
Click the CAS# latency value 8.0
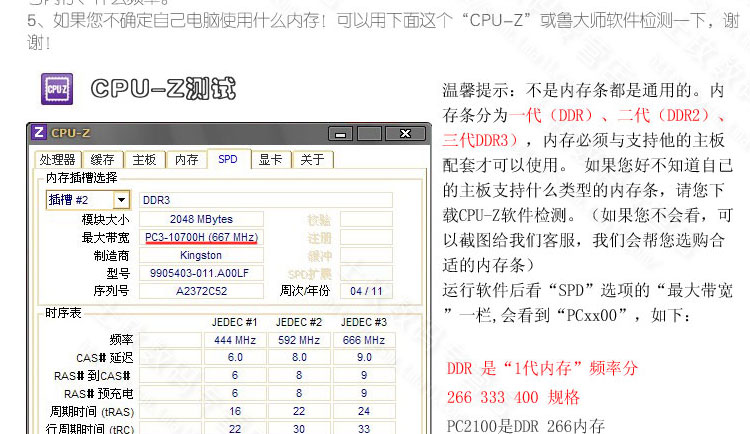click(x=299, y=357)
